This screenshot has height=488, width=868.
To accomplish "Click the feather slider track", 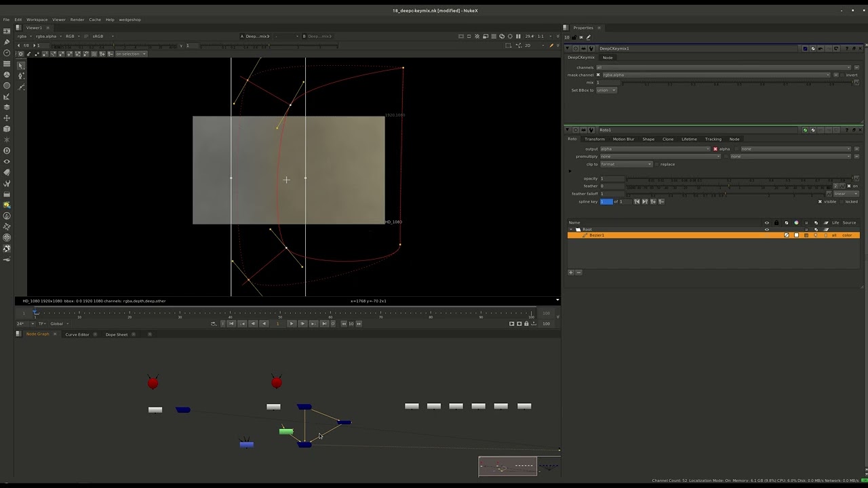I will point(730,186).
